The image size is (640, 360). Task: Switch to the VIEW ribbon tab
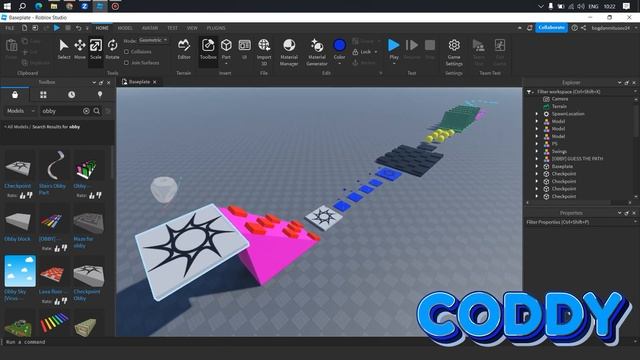pos(192,28)
